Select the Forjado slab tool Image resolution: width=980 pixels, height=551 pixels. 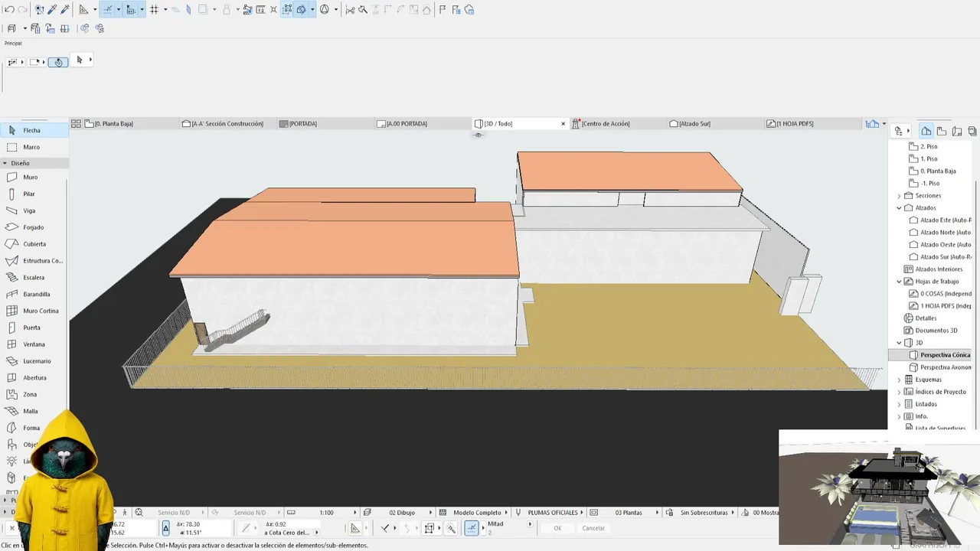[34, 227]
